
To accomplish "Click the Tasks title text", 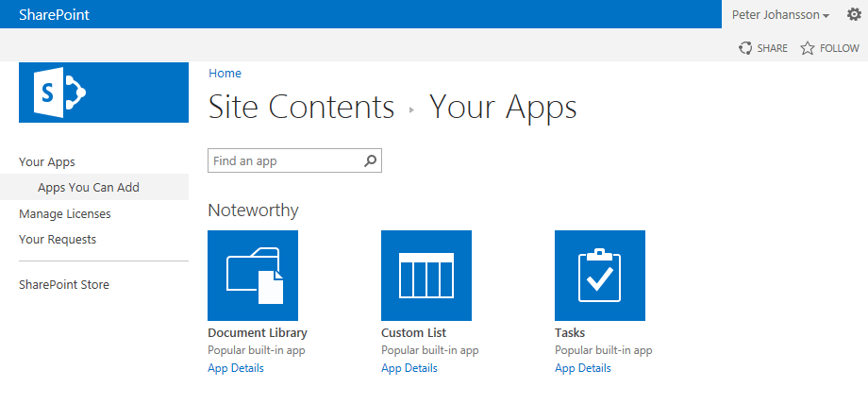I will pyautogui.click(x=570, y=333).
